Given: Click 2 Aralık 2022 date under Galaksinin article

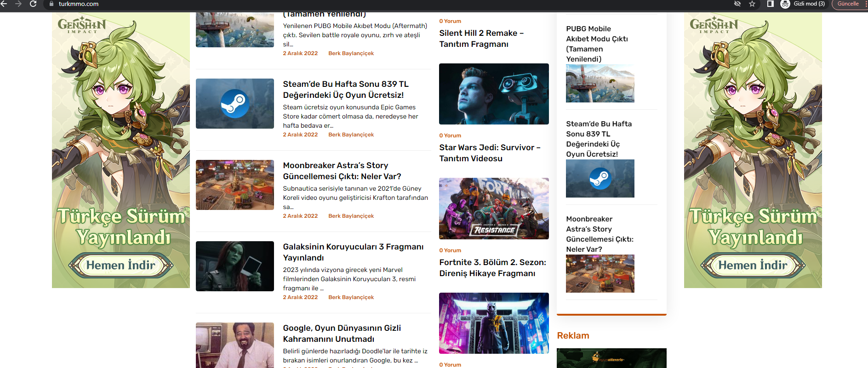Looking at the screenshot, I should [300, 297].
